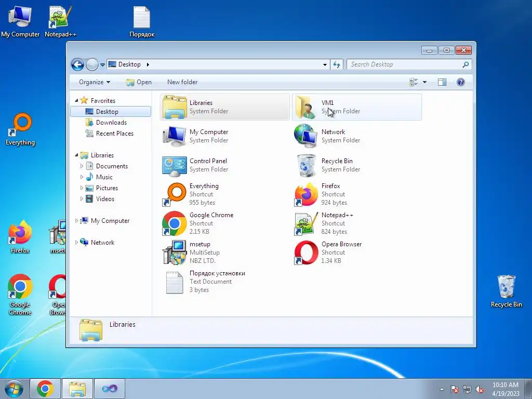Select Opera Browser shortcut in file list
The height and width of the screenshot is (399, 532).
point(306,252)
